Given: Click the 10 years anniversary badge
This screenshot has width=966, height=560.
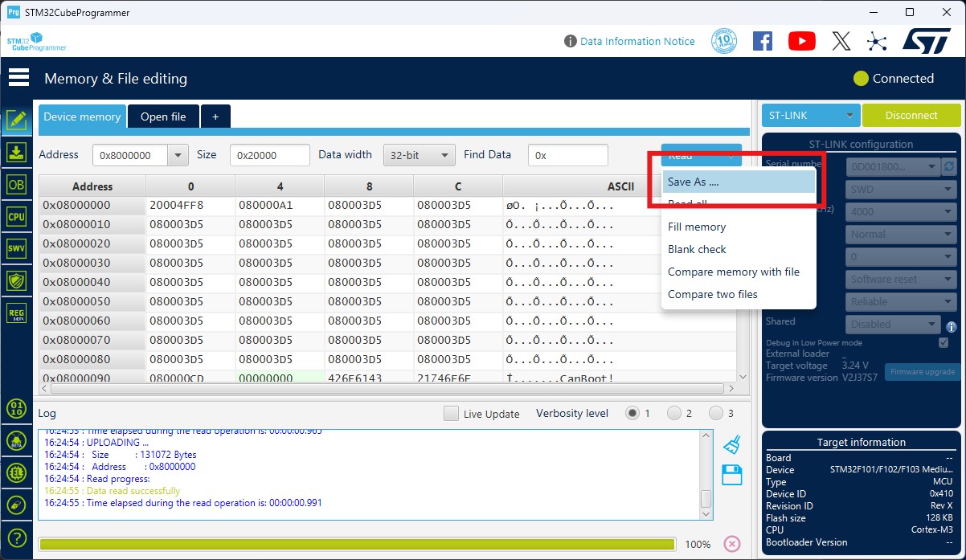Looking at the screenshot, I should click(x=724, y=41).
